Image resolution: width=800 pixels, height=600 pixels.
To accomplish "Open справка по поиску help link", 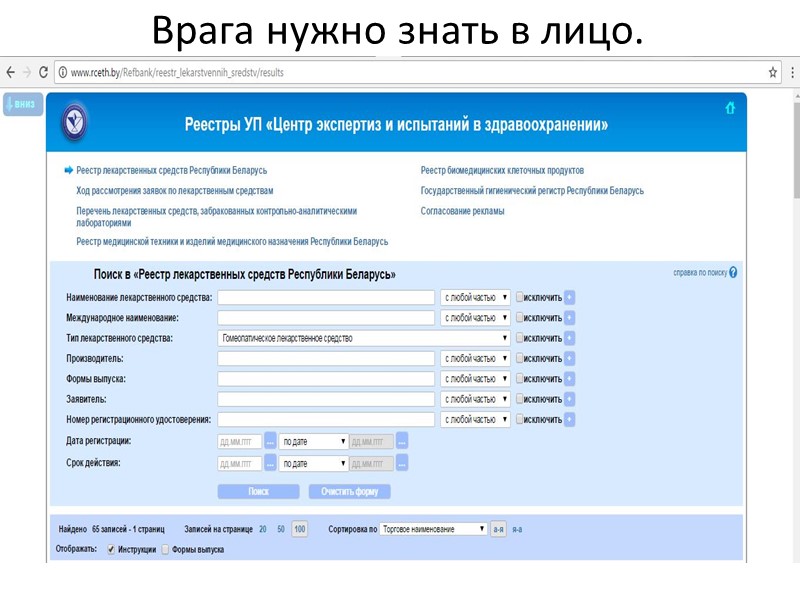I will (700, 272).
